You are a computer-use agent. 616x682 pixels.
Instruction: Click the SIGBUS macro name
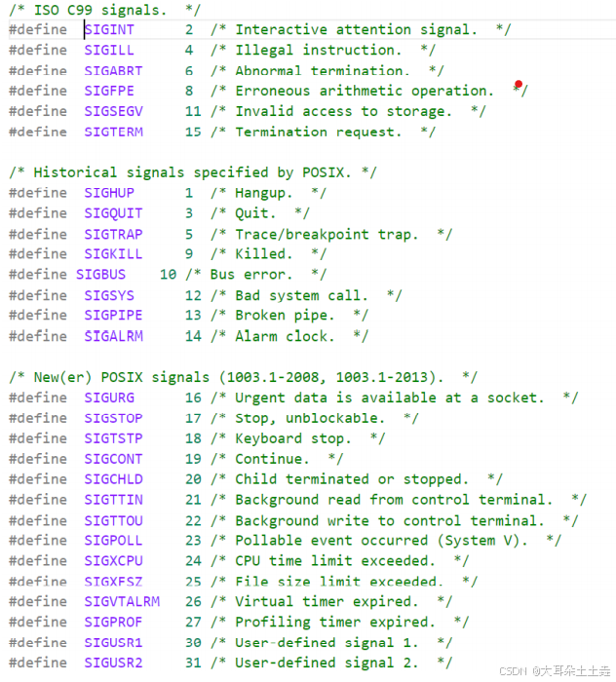[101, 275]
